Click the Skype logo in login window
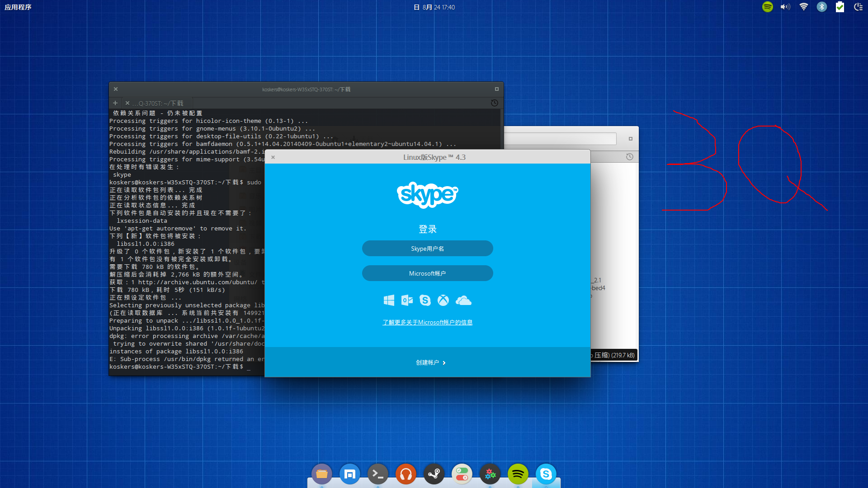Viewport: 868px width, 488px height. click(427, 195)
